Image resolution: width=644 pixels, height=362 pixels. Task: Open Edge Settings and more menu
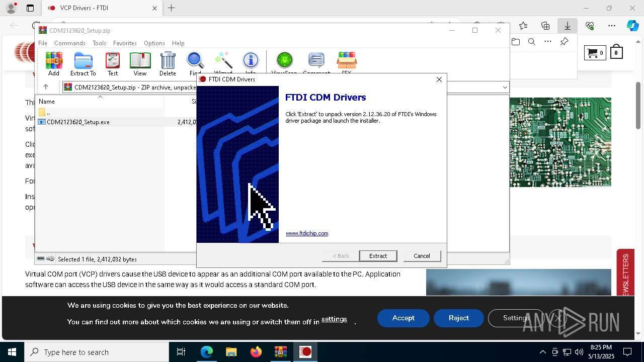tap(612, 26)
